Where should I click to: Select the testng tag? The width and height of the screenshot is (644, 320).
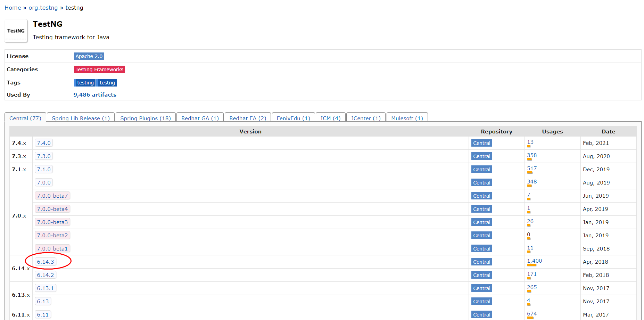click(107, 83)
